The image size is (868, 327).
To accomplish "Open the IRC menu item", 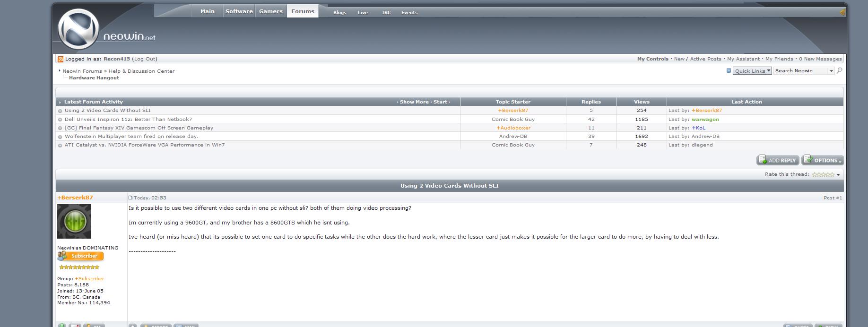I will pos(386,13).
